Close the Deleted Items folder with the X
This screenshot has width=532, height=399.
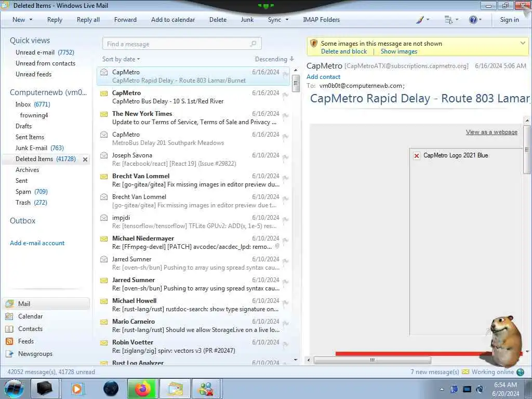[85, 159]
